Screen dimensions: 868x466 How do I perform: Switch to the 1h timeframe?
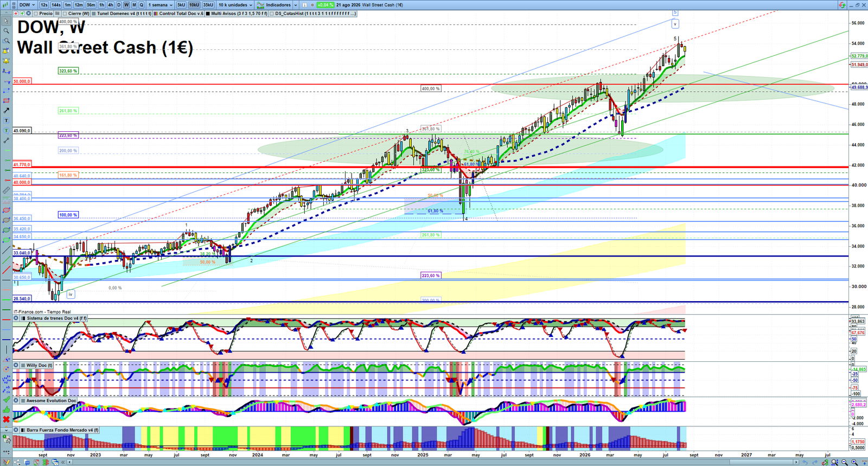(101, 5)
